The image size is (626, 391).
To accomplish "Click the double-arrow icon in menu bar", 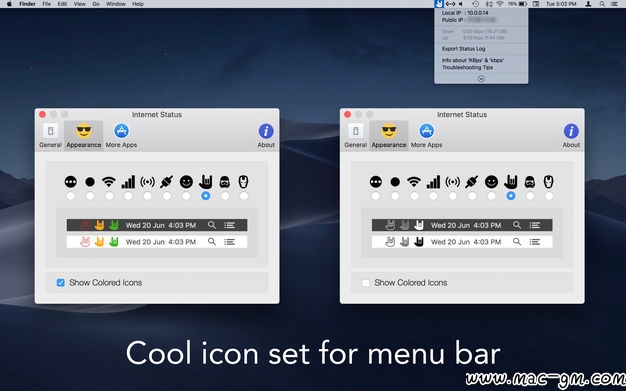I will pyautogui.click(x=450, y=4).
